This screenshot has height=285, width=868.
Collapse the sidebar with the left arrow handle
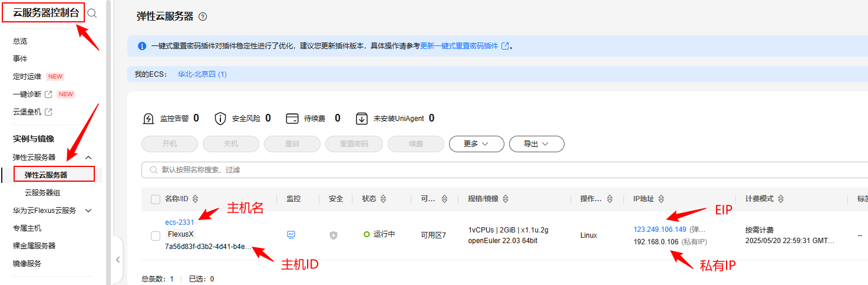pos(117,260)
